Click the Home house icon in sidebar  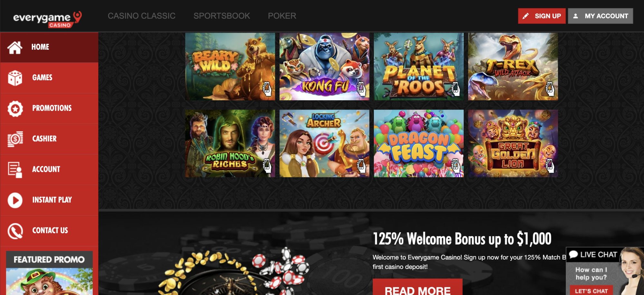(x=15, y=47)
